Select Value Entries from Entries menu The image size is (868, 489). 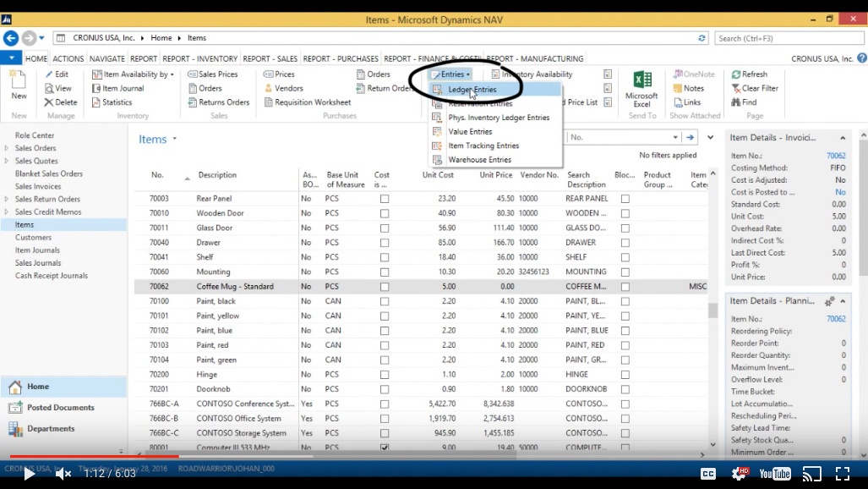point(470,132)
